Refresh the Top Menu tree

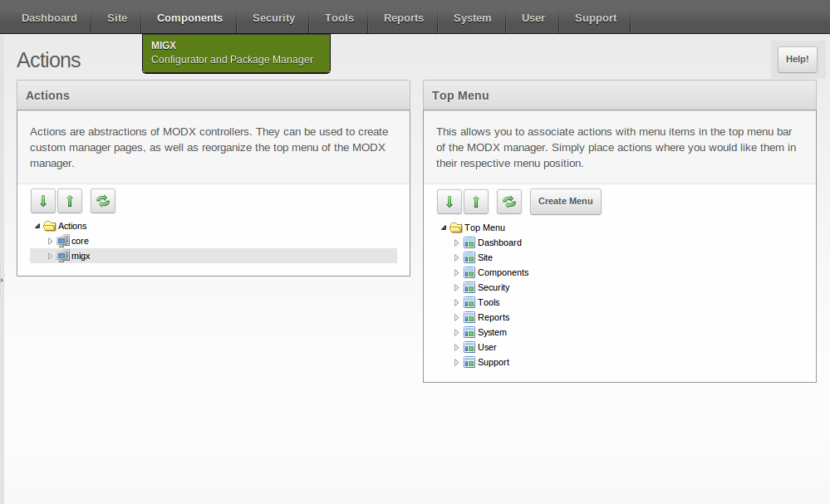pos(509,202)
